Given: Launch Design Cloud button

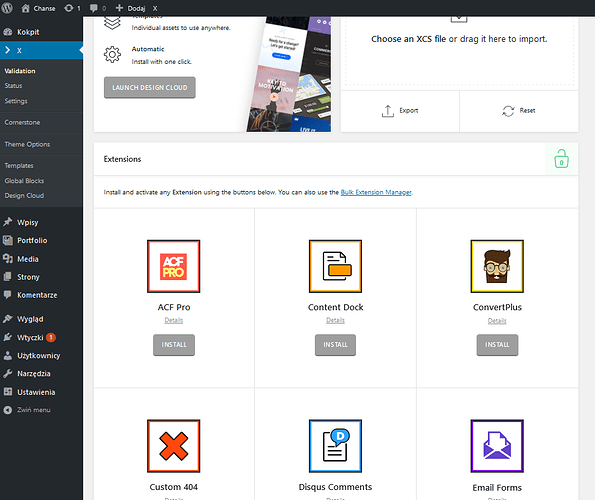Looking at the screenshot, I should pos(150,88).
